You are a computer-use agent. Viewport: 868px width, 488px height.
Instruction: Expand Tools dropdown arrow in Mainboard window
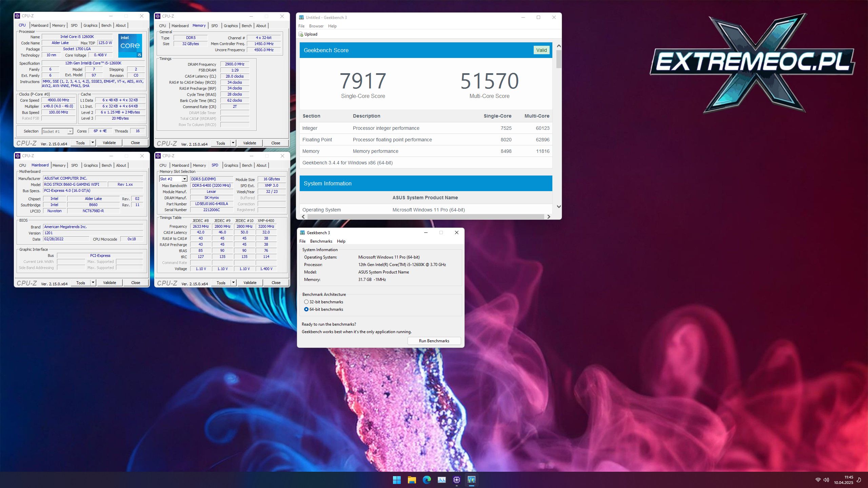tap(93, 283)
